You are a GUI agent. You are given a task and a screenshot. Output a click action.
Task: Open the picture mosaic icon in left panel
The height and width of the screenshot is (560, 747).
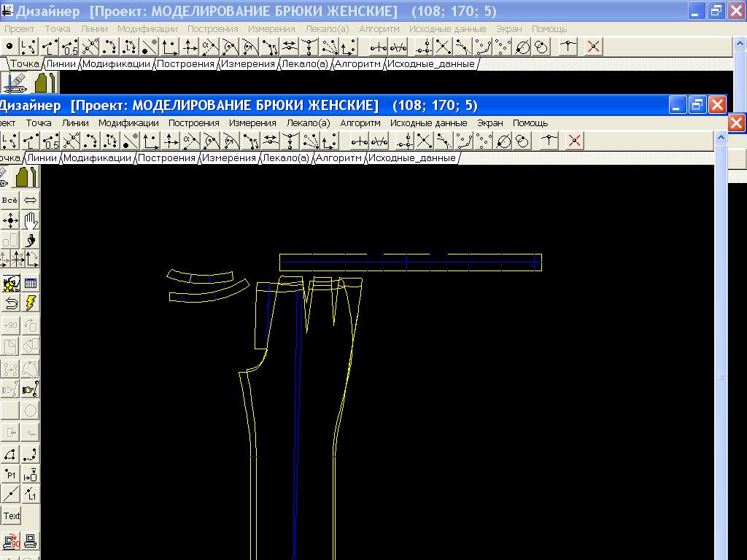tap(9, 284)
